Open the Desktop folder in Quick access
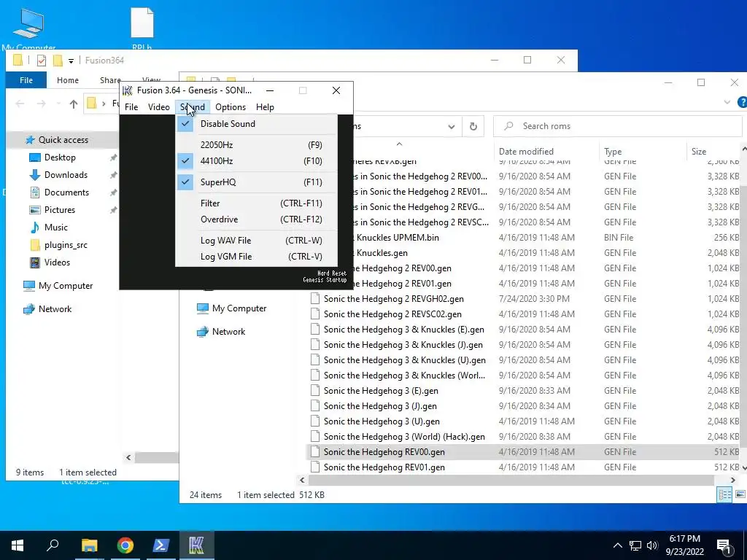747x560 pixels. coord(60,157)
